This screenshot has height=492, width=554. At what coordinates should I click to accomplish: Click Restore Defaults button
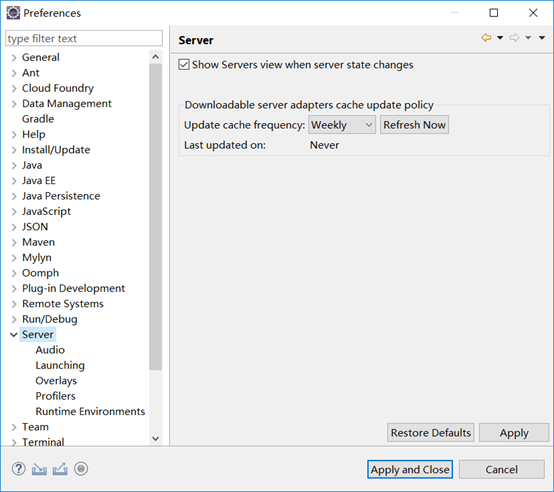(431, 433)
